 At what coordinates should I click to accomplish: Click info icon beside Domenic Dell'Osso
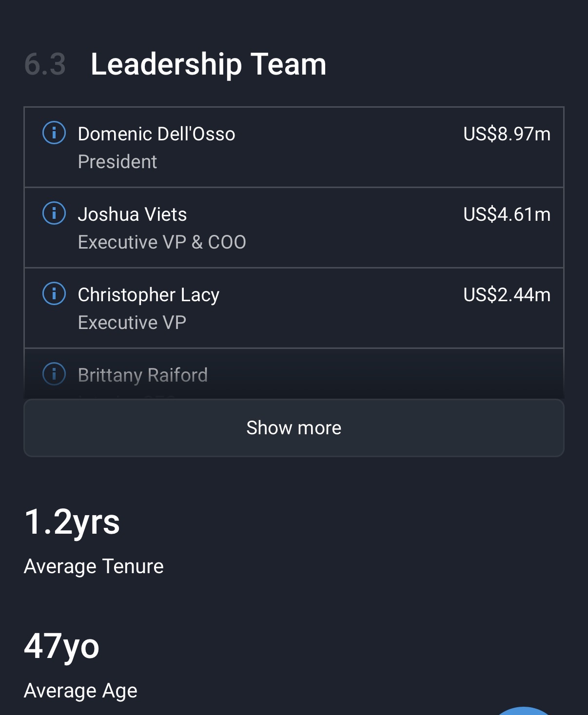54,133
